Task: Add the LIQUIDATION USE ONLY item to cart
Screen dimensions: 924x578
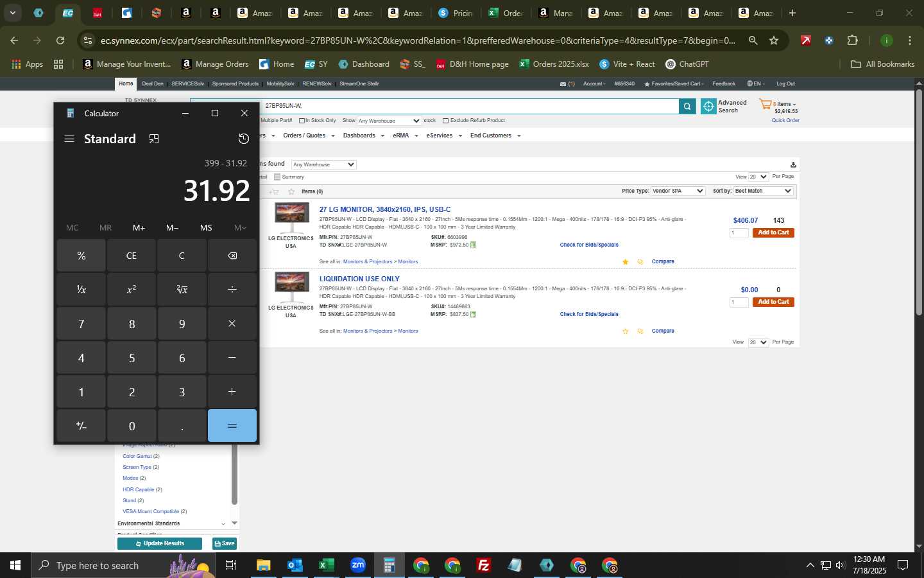Action: (773, 302)
